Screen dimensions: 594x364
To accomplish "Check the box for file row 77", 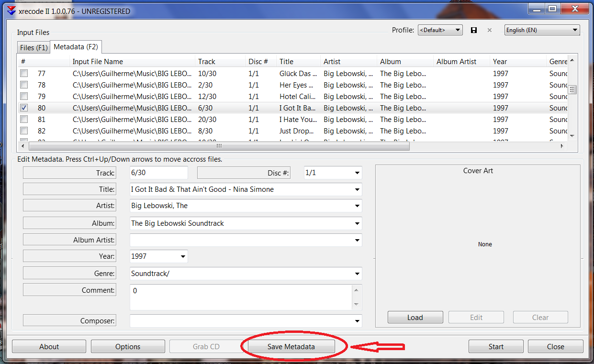I will pos(24,74).
